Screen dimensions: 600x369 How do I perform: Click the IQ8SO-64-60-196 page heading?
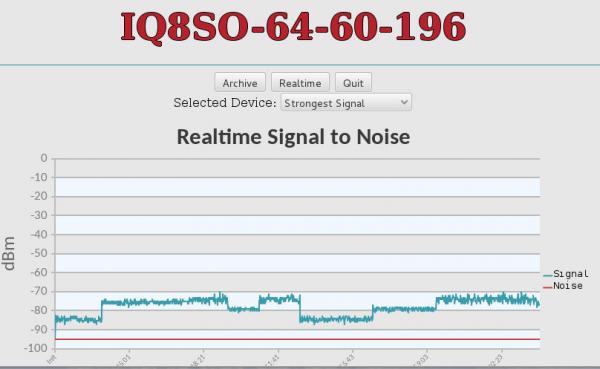[293, 27]
